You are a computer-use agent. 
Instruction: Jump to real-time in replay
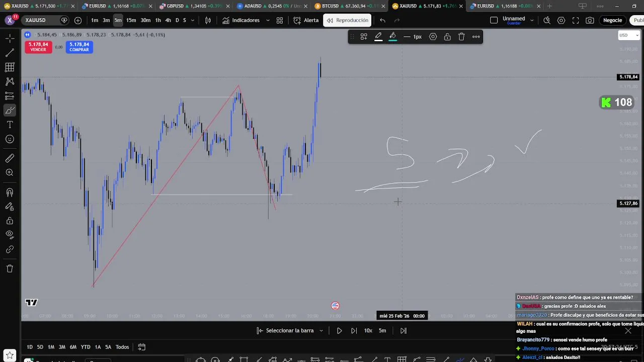[x=403, y=330]
